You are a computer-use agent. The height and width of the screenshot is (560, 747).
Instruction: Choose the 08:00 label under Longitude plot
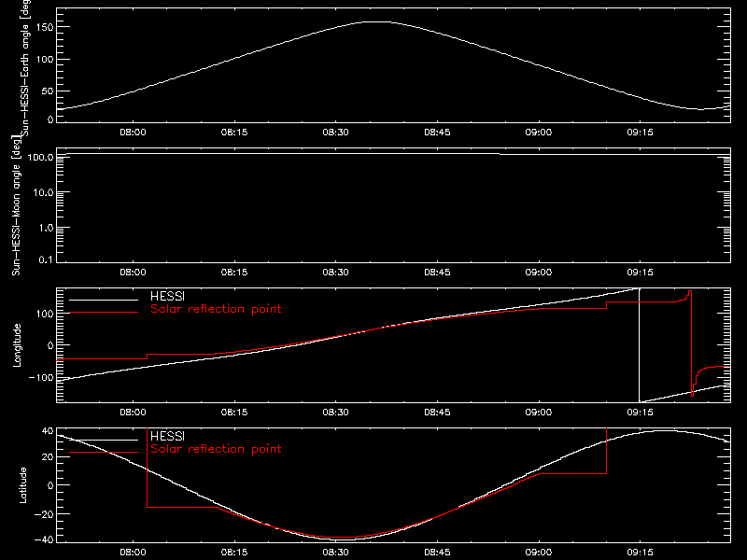click(x=133, y=412)
